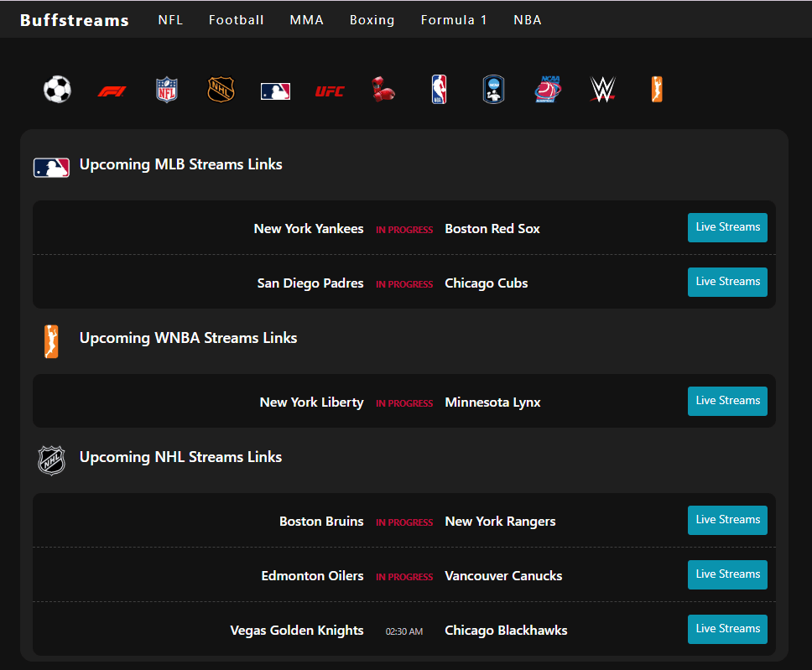Select the NBA logo icon
Image resolution: width=812 pixels, height=670 pixels.
point(440,90)
